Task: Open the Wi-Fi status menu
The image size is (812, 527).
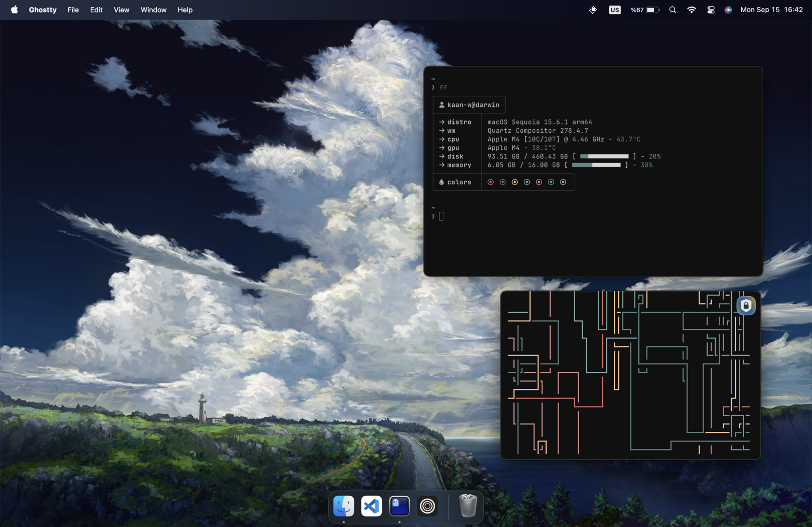Action: click(x=691, y=10)
